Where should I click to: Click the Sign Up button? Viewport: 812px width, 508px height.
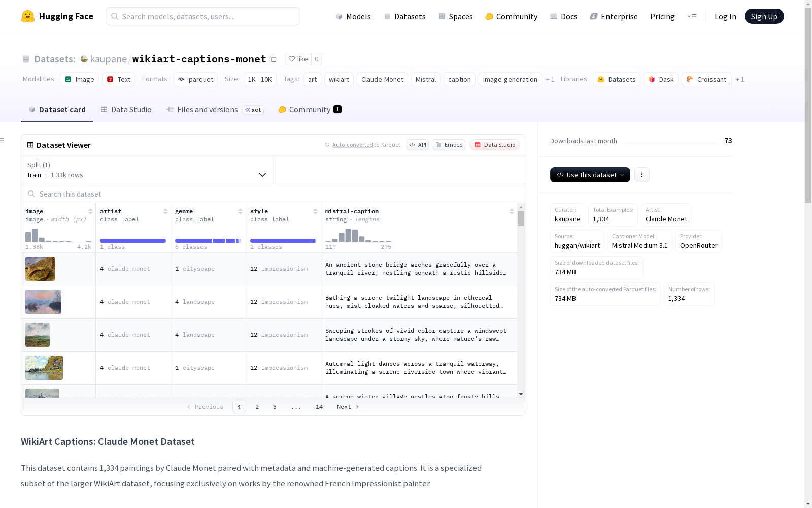(x=764, y=16)
